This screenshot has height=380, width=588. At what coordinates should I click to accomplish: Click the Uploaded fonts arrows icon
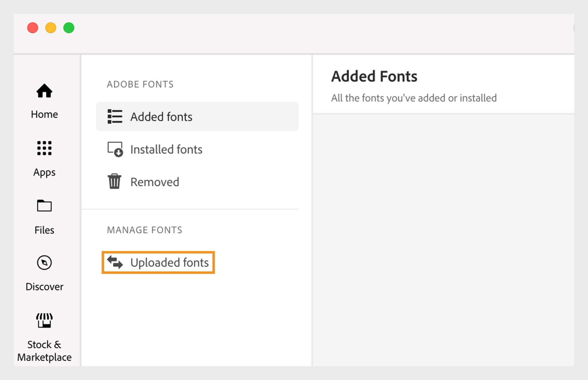pos(115,262)
